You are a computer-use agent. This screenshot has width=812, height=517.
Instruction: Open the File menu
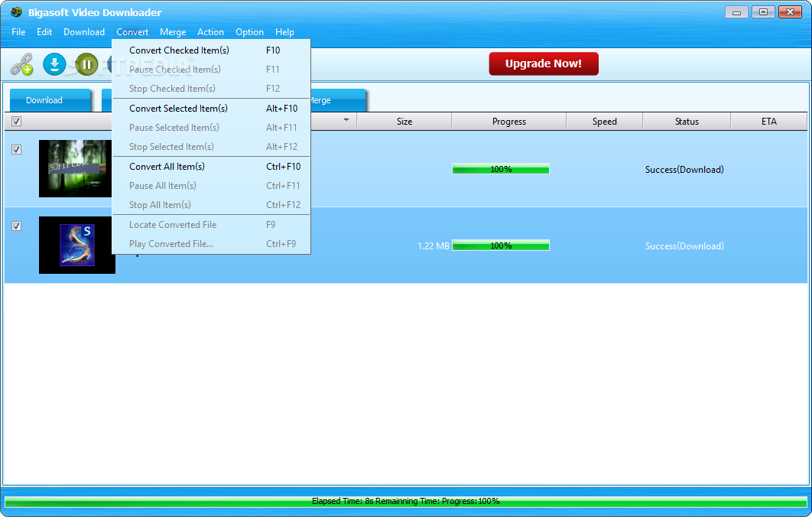tap(18, 32)
